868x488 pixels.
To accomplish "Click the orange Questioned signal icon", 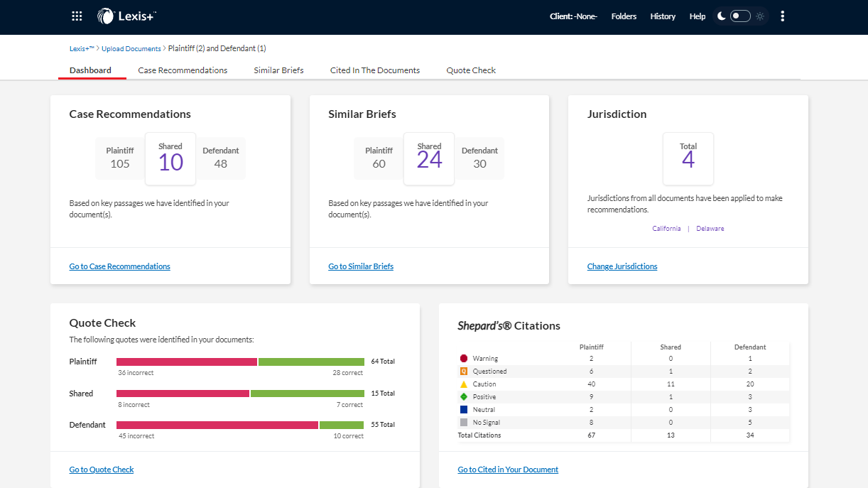I will point(464,372).
